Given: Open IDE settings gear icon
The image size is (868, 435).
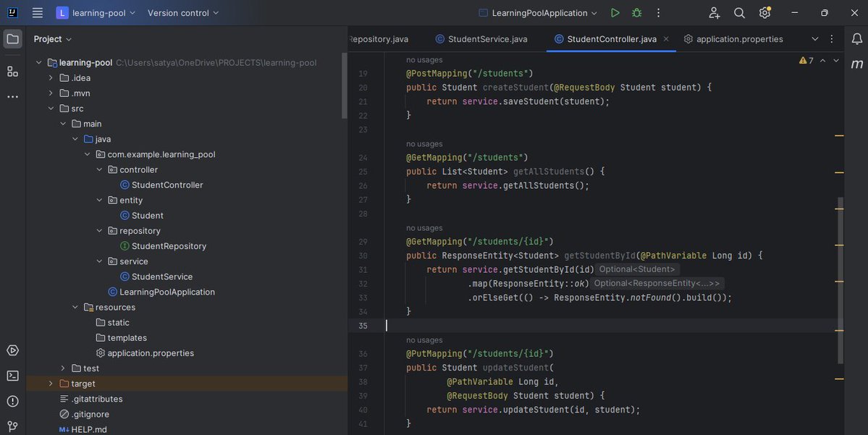Looking at the screenshot, I should click(x=764, y=13).
